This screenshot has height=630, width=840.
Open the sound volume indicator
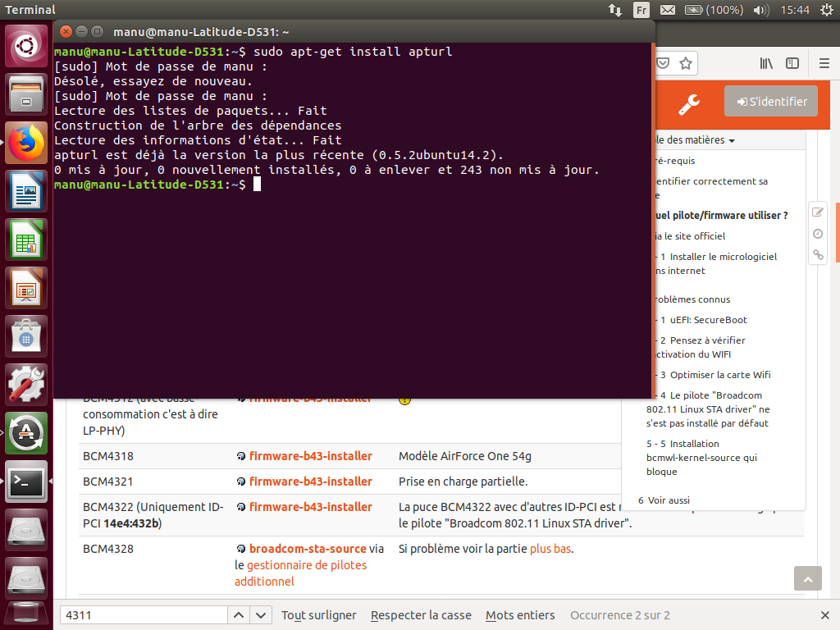coord(760,10)
